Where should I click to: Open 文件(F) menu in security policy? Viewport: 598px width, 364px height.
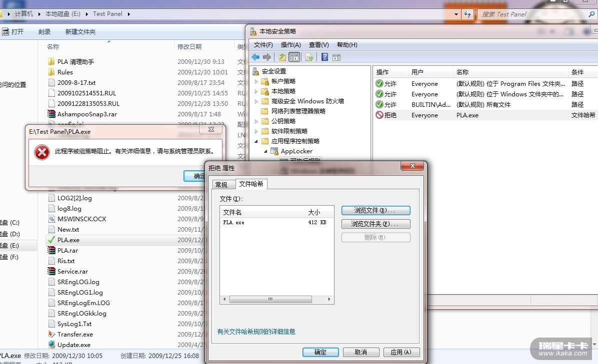[263, 44]
